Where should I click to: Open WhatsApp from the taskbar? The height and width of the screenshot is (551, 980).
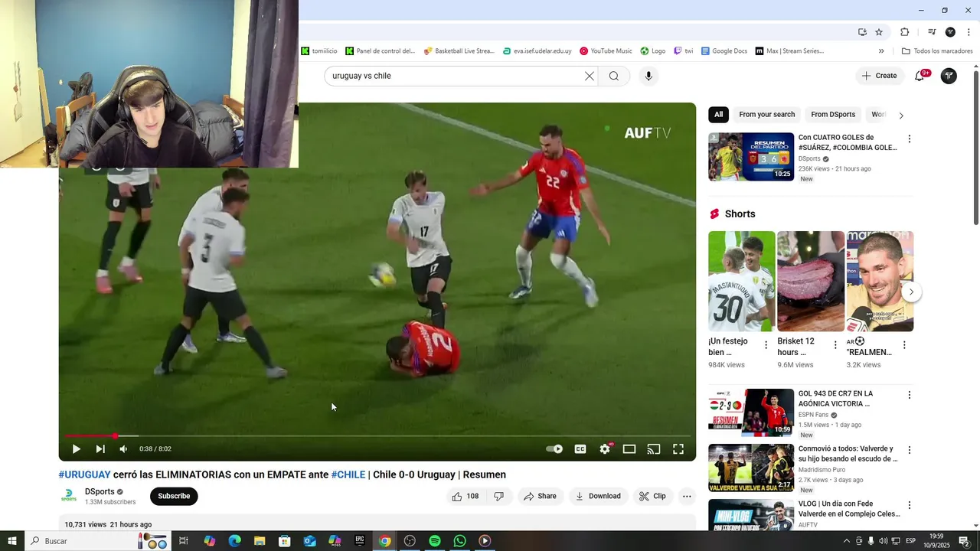pyautogui.click(x=459, y=541)
